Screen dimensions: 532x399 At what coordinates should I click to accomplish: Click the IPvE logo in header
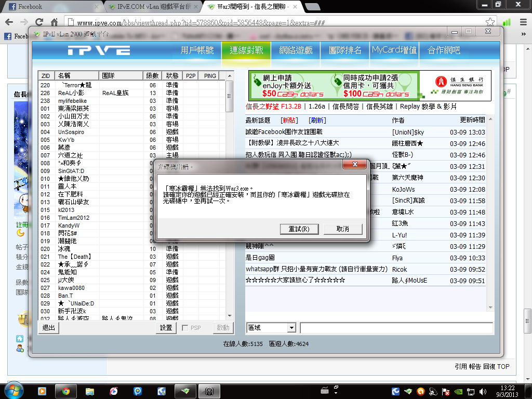pos(99,50)
